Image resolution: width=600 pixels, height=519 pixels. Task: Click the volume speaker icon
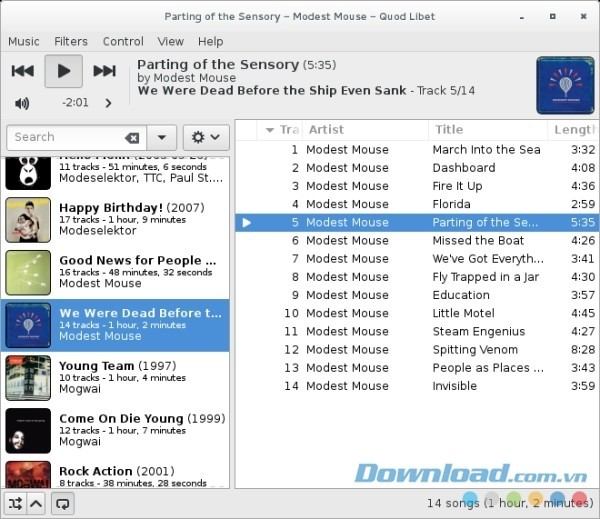22,103
